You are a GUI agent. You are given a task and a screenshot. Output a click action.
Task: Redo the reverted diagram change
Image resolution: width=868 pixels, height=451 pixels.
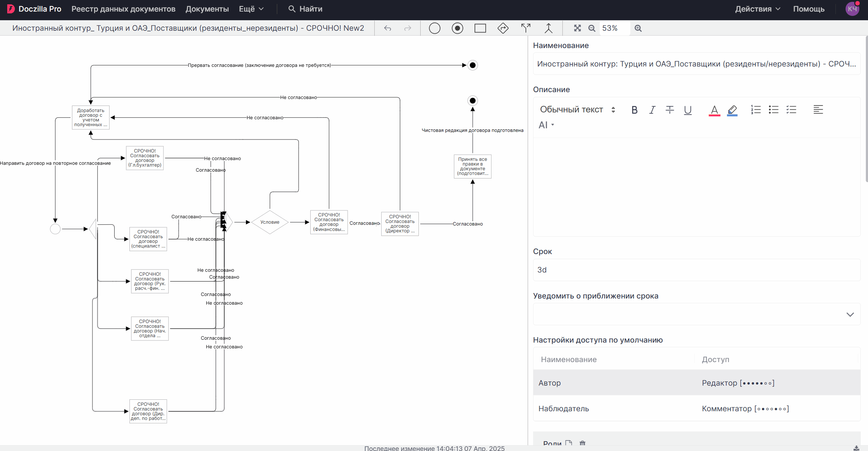408,28
